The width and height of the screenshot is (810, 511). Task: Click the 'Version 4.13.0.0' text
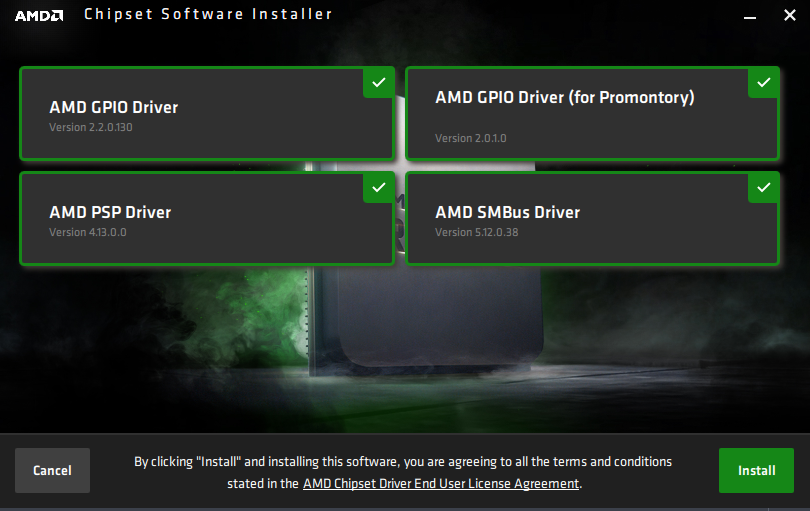click(88, 233)
